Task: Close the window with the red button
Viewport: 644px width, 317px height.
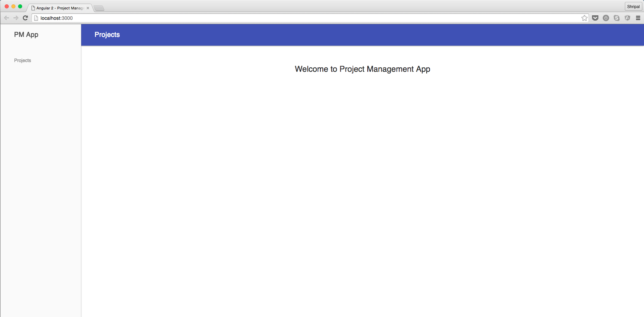Action: [x=7, y=6]
